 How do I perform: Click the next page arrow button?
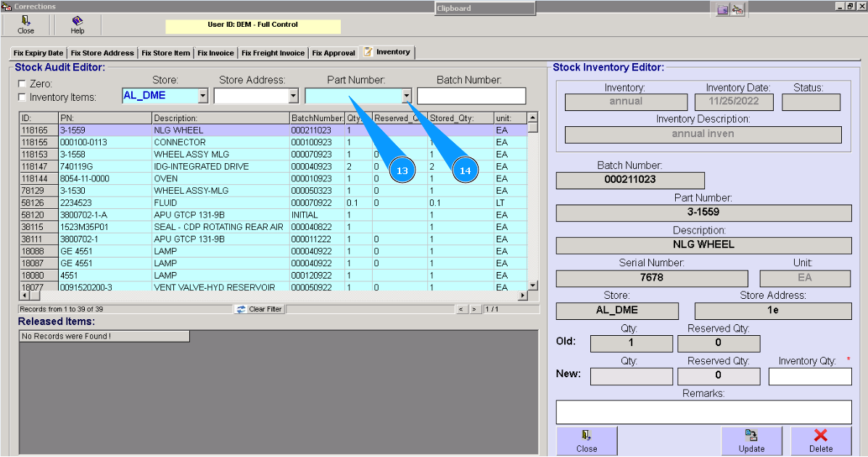point(475,309)
